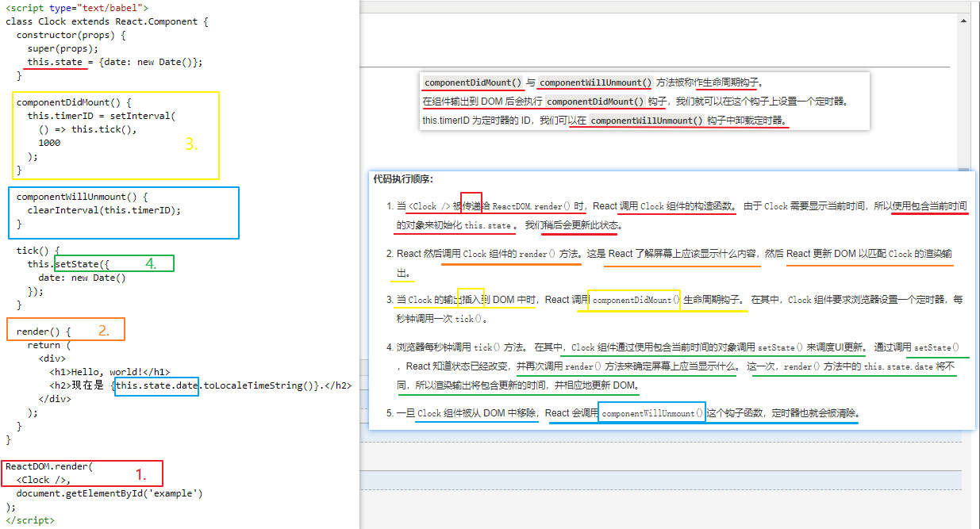Click the 'this.state = {date: new Date()};' line

[115, 62]
